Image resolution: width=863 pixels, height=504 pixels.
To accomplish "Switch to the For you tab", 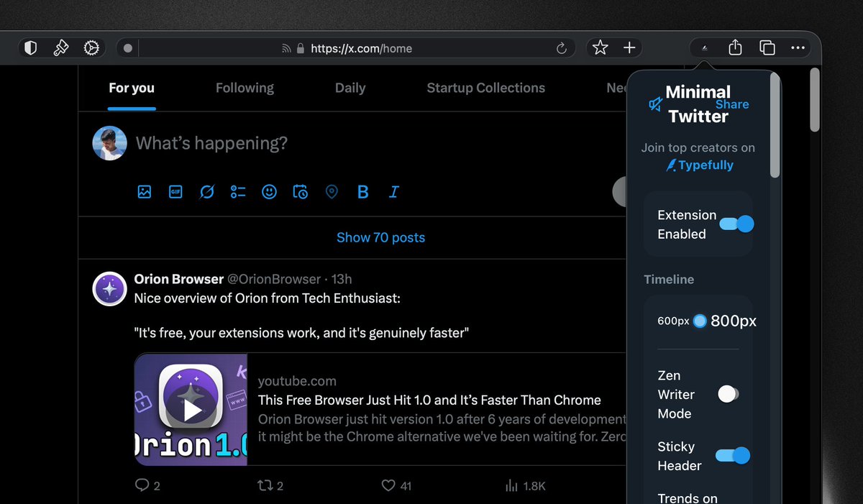I will coord(132,88).
